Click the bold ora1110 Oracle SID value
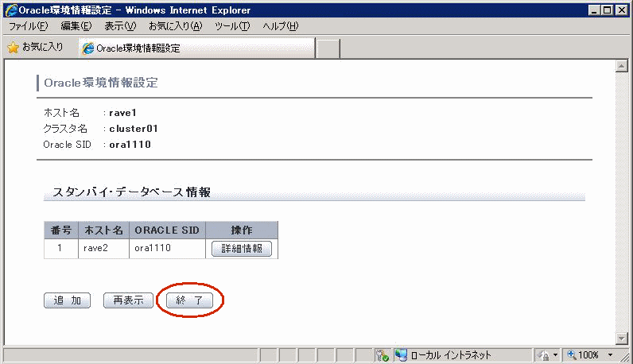Viewport: 633px width, 364px height. click(130, 145)
